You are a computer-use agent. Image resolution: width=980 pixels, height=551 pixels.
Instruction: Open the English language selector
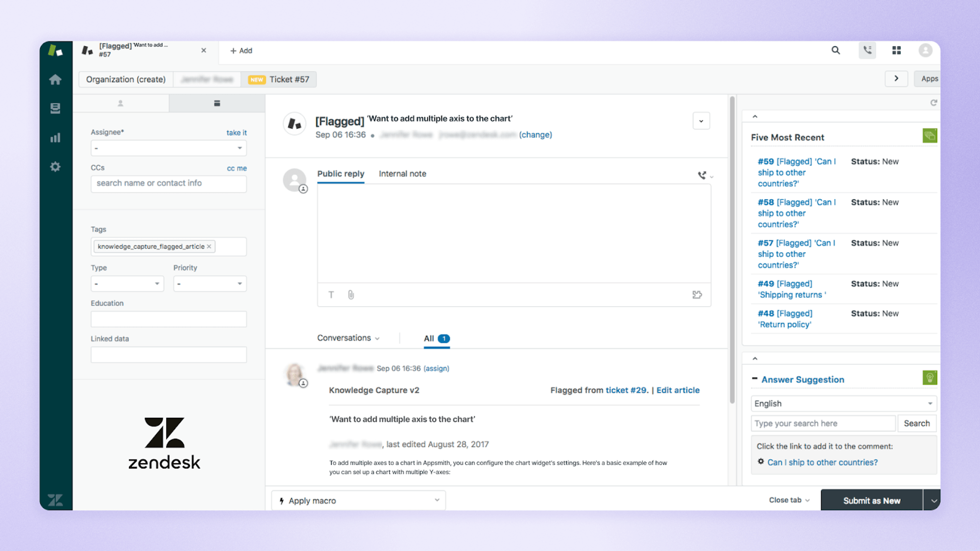click(843, 403)
